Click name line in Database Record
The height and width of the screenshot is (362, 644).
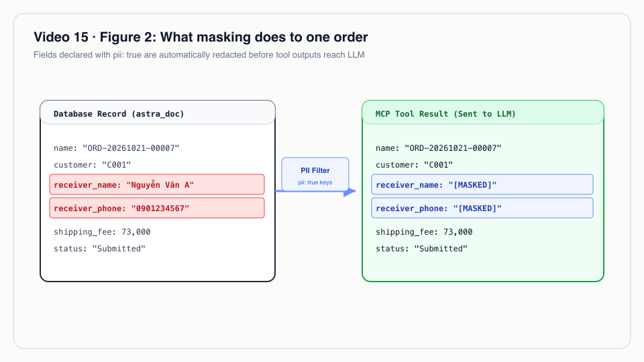pos(117,147)
